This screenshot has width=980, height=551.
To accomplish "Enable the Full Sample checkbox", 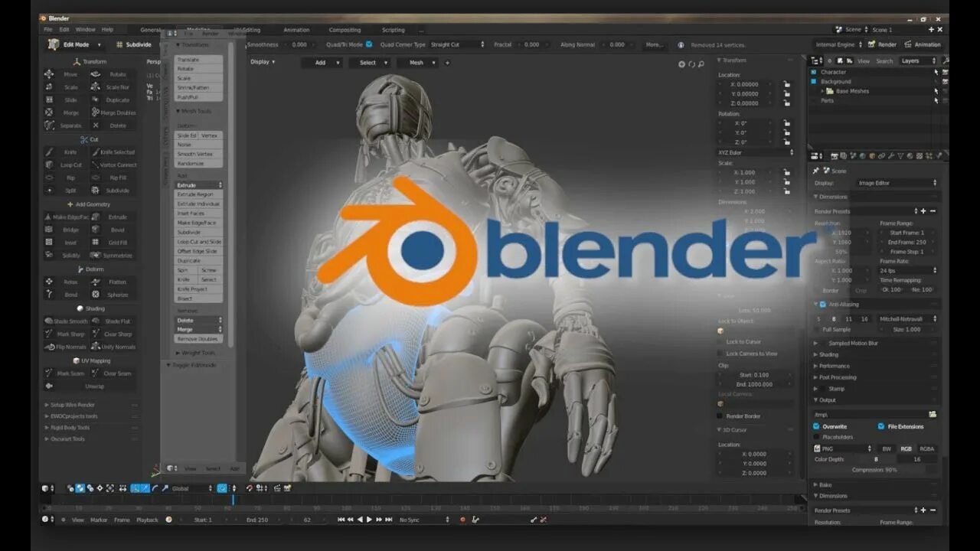I will [817, 329].
